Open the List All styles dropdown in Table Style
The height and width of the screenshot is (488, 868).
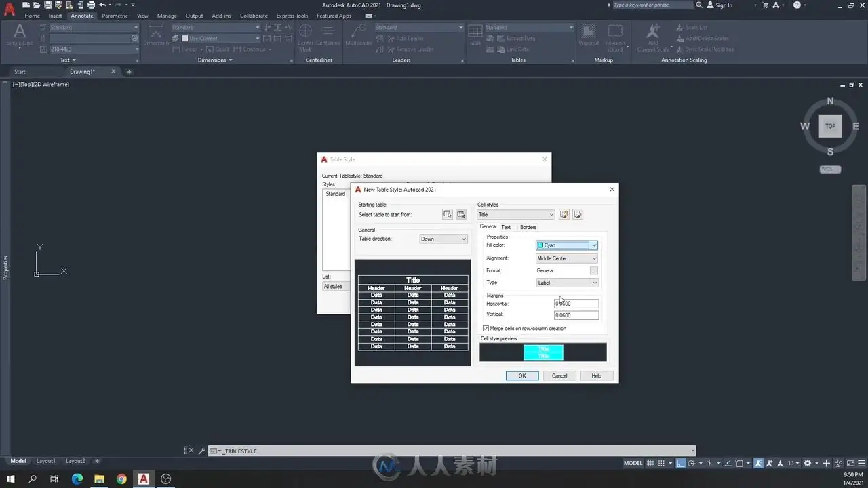tap(336, 287)
